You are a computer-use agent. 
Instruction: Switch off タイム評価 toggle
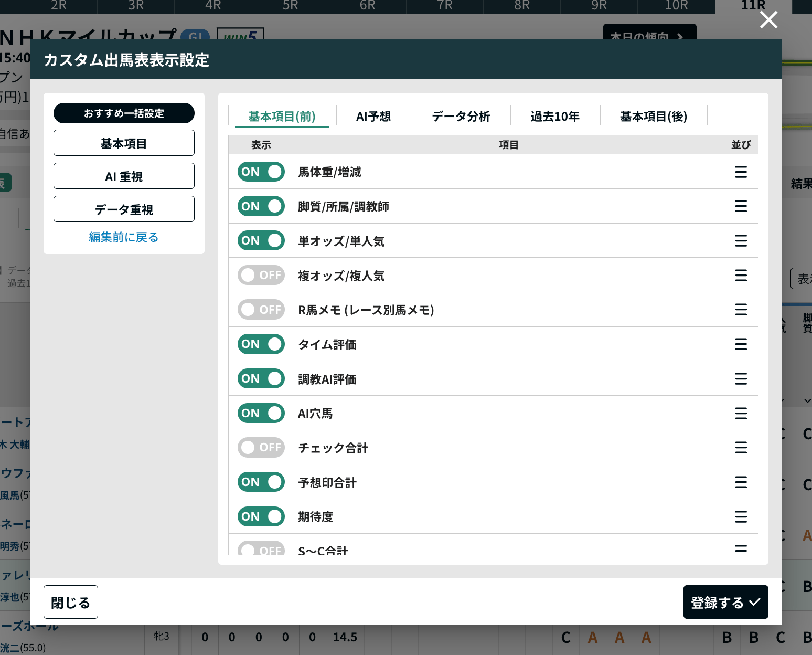(261, 344)
